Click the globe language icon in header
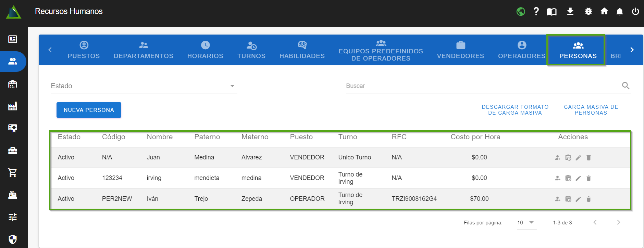 (x=521, y=12)
